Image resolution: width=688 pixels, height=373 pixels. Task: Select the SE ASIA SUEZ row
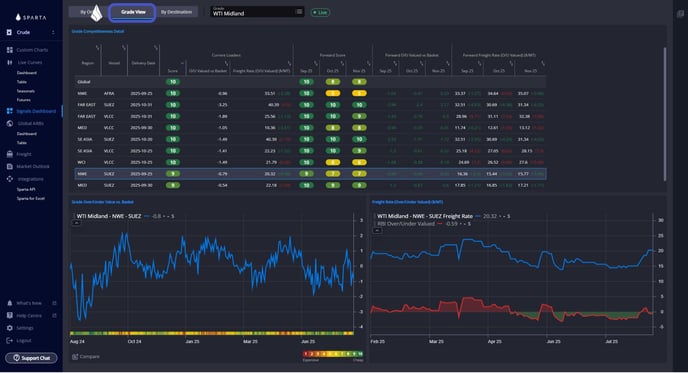[x=310, y=139]
